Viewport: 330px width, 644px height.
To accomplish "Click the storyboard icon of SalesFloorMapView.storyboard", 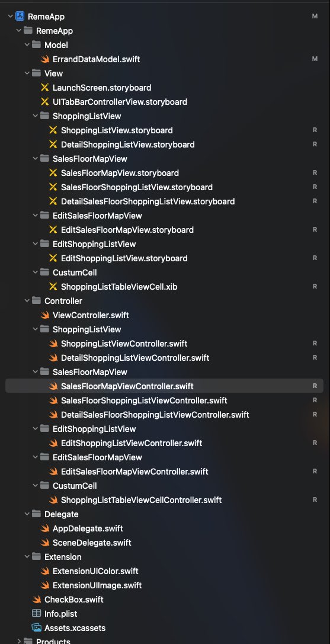I will pos(53,173).
